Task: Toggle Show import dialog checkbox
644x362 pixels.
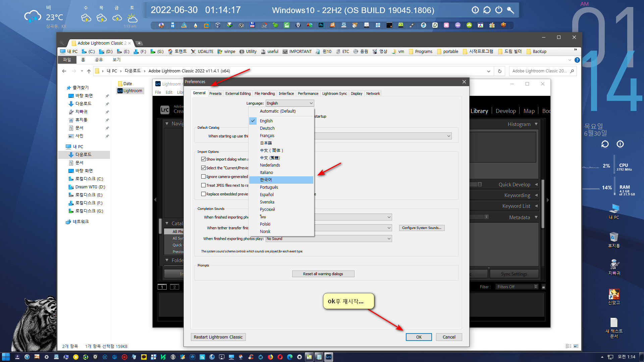Action: (x=203, y=159)
